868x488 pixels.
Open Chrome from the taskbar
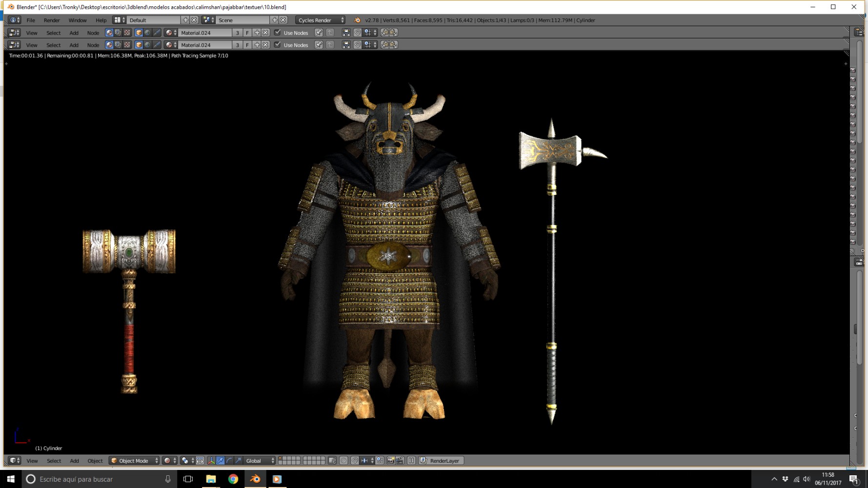[x=233, y=479]
